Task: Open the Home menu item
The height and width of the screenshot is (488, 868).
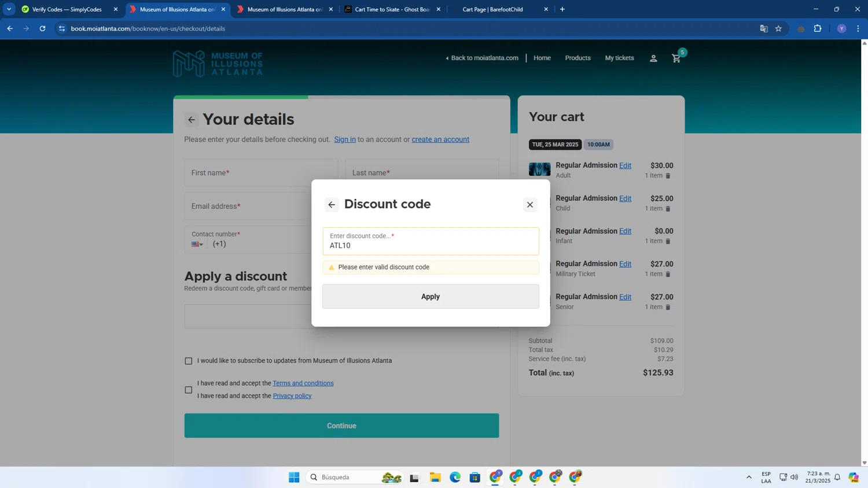Action: (x=542, y=58)
